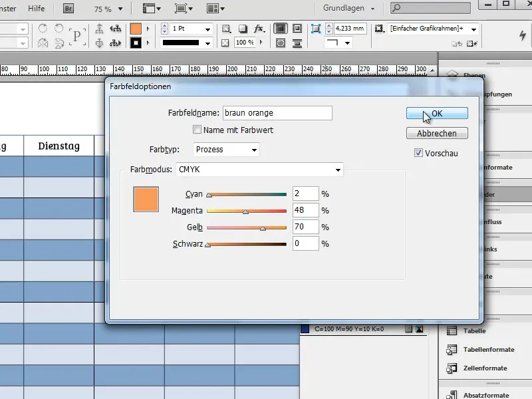The height and width of the screenshot is (399, 532).
Task: Click the flip horizontal icon
Action: [x=43, y=43]
